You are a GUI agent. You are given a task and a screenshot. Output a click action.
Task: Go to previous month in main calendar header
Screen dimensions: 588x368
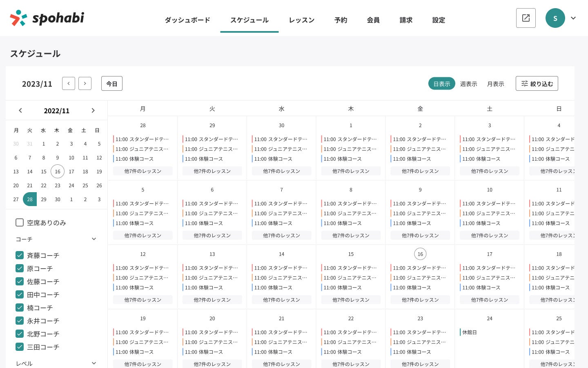point(69,83)
